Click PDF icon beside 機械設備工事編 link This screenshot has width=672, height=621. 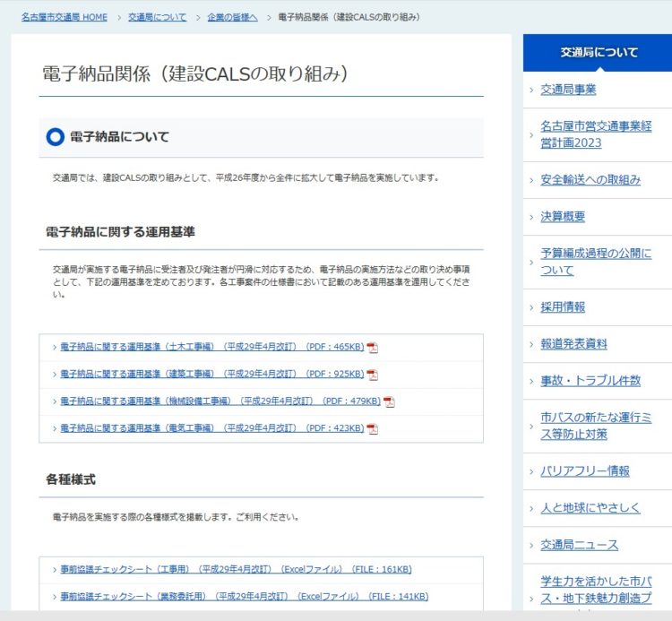click(x=389, y=401)
